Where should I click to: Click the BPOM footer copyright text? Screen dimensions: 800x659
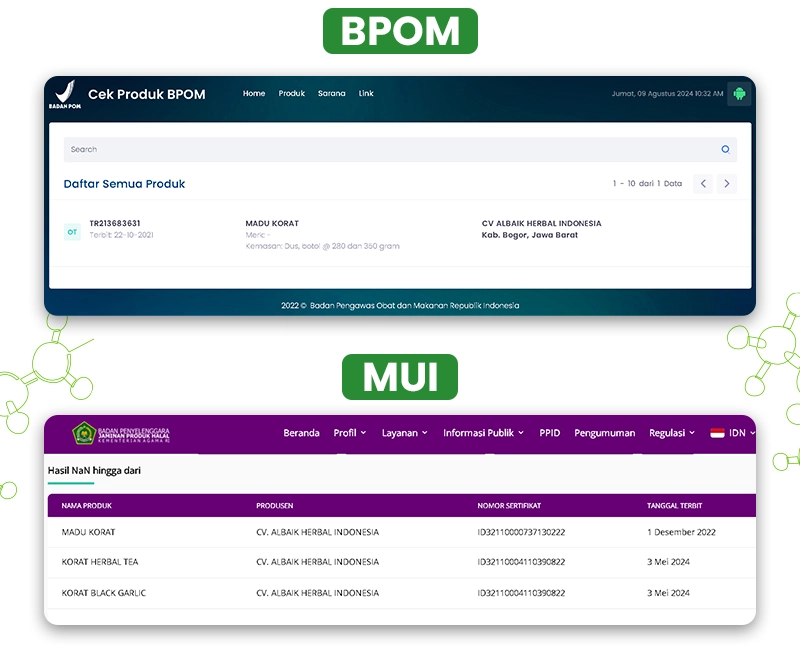[400, 306]
